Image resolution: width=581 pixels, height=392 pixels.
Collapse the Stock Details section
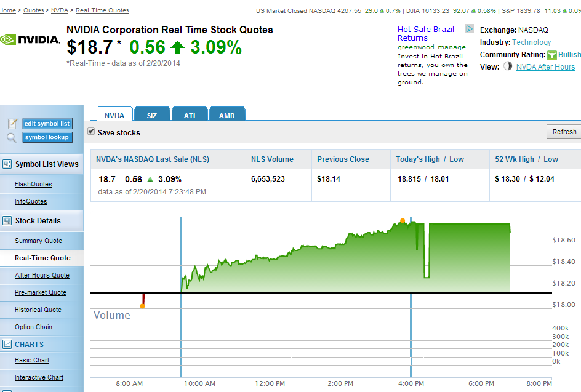(x=38, y=221)
